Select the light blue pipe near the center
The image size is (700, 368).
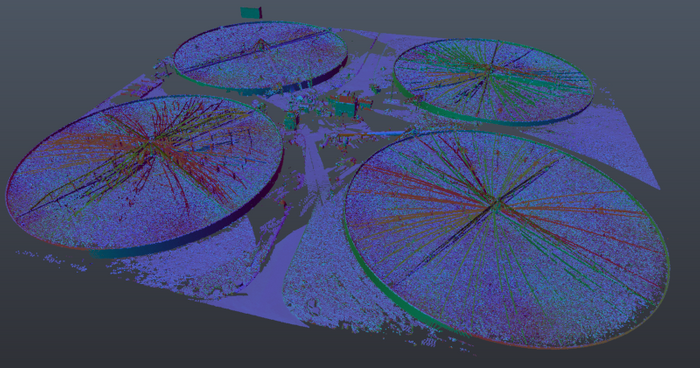386,133
